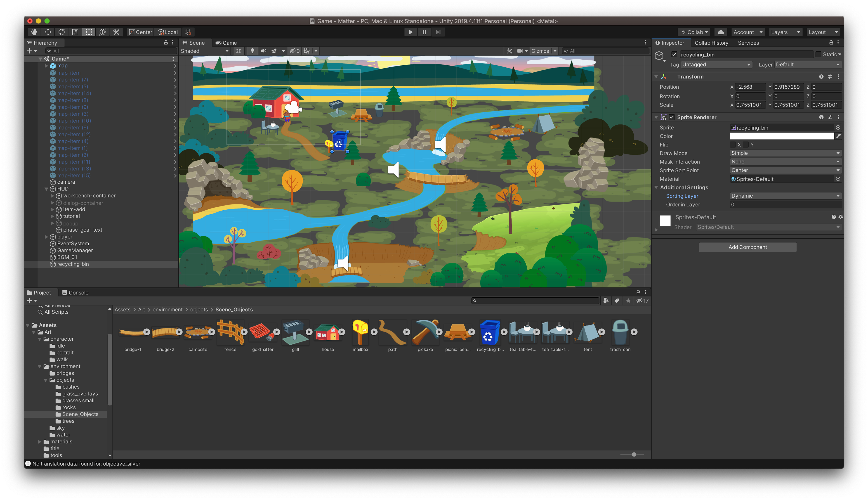
Task: Click the white Color swatch field
Action: pyautogui.click(x=781, y=136)
